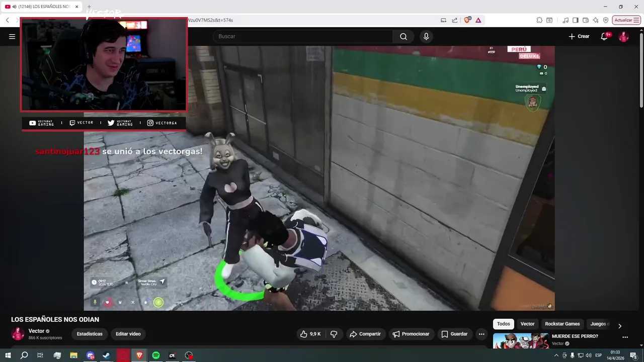The width and height of the screenshot is (644, 362).
Task: Open YouTube notifications bell
Action: (x=605, y=36)
